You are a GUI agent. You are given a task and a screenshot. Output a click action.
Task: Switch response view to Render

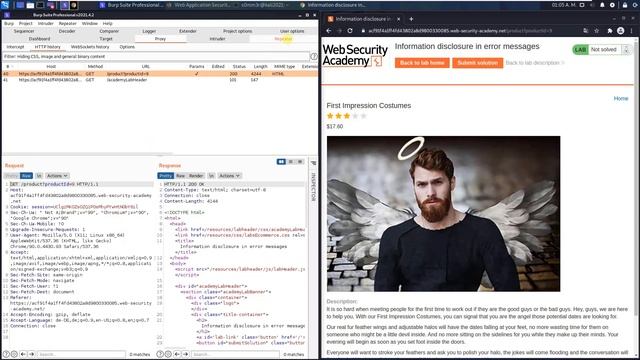196,176
